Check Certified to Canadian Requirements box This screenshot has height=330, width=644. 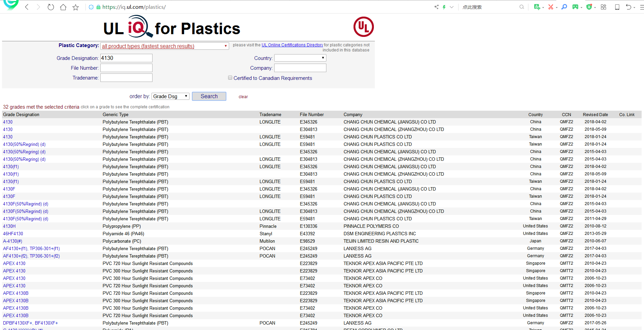[230, 78]
